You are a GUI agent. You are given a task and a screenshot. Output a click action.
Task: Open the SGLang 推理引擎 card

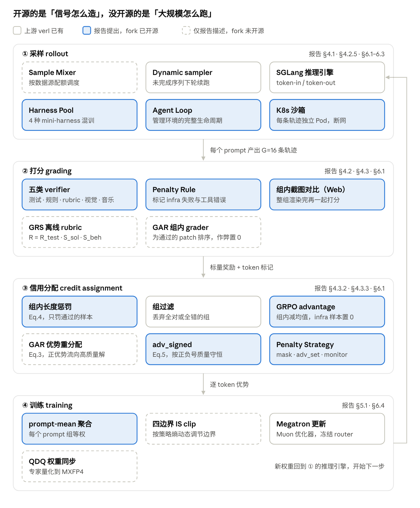[327, 77]
